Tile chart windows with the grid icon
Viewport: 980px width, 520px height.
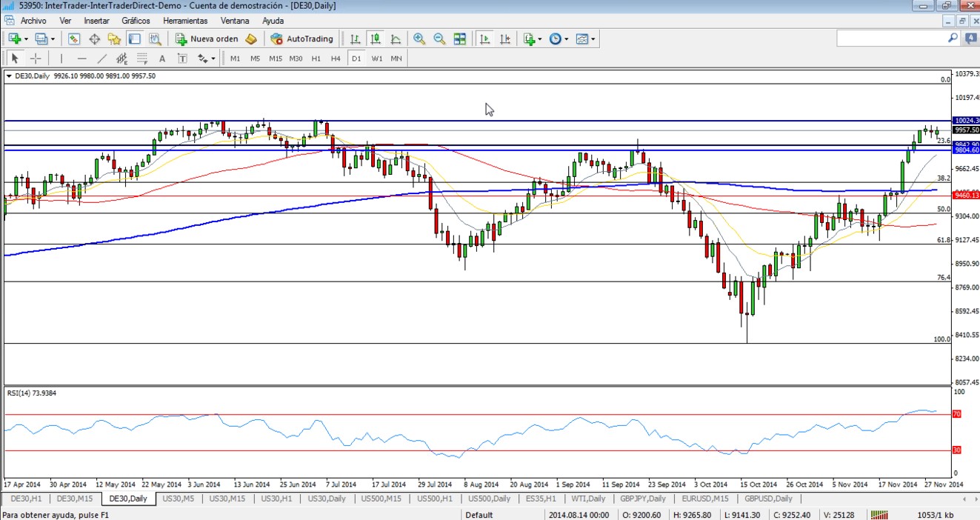click(460, 39)
